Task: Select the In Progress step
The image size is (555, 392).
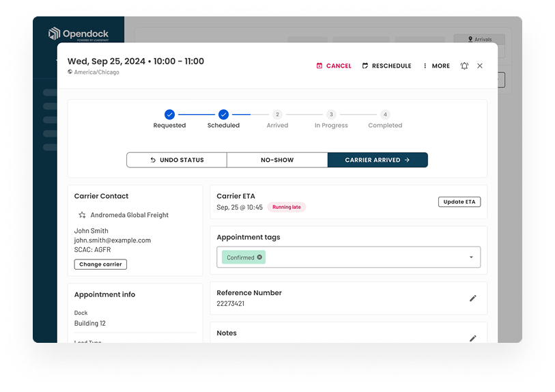Action: pyautogui.click(x=331, y=115)
